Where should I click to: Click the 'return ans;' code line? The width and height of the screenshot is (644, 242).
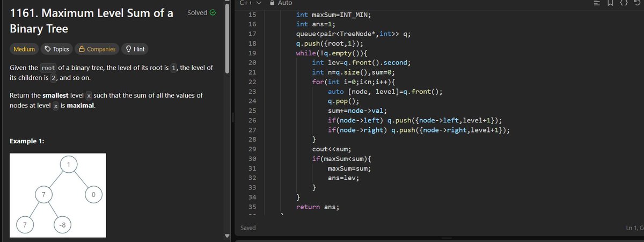point(318,207)
